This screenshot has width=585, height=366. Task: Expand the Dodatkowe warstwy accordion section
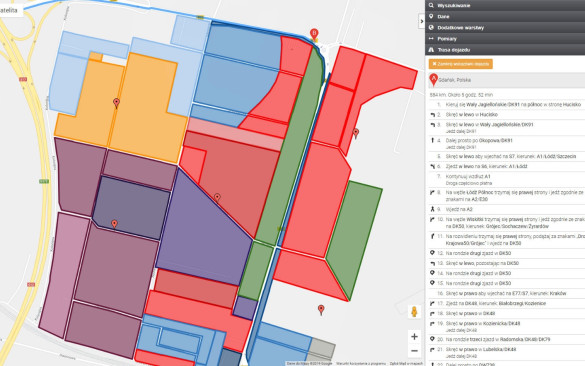(505, 28)
